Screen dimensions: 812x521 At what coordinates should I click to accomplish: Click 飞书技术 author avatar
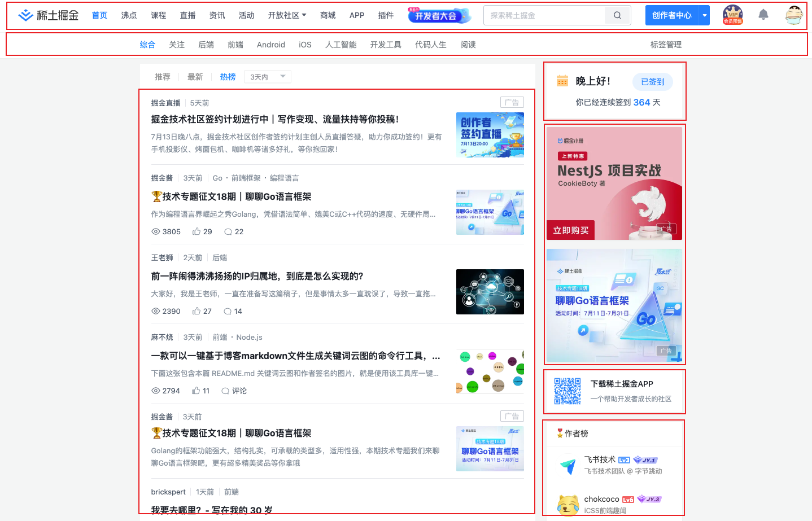coord(567,466)
